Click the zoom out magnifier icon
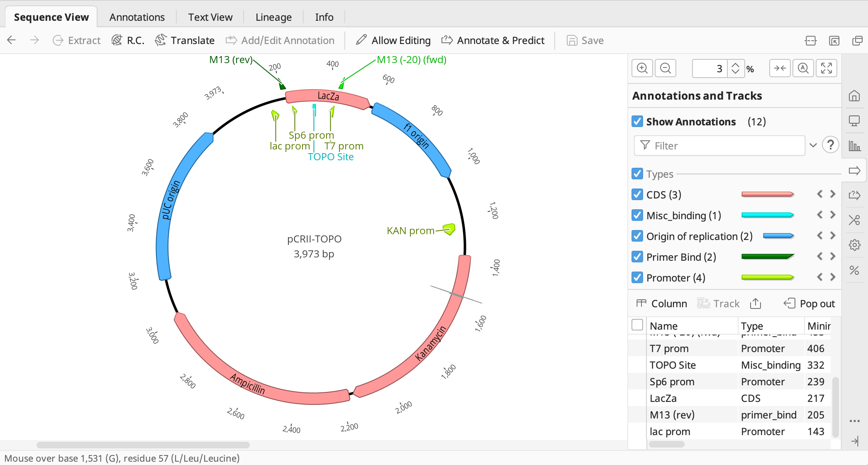868x465 pixels. coord(666,69)
